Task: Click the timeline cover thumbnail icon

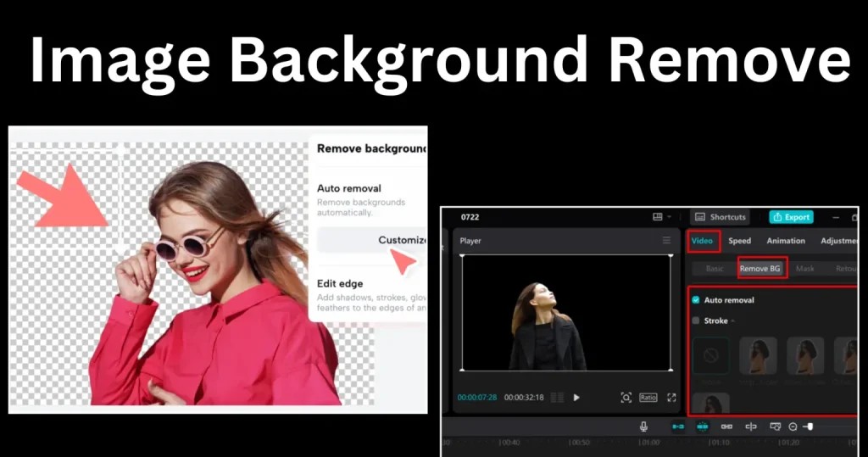Action: click(776, 426)
